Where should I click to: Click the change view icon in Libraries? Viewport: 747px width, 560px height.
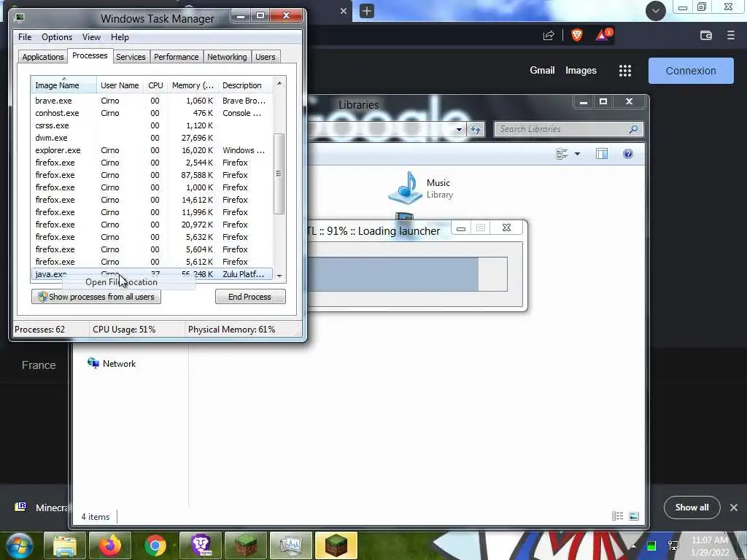pyautogui.click(x=562, y=154)
